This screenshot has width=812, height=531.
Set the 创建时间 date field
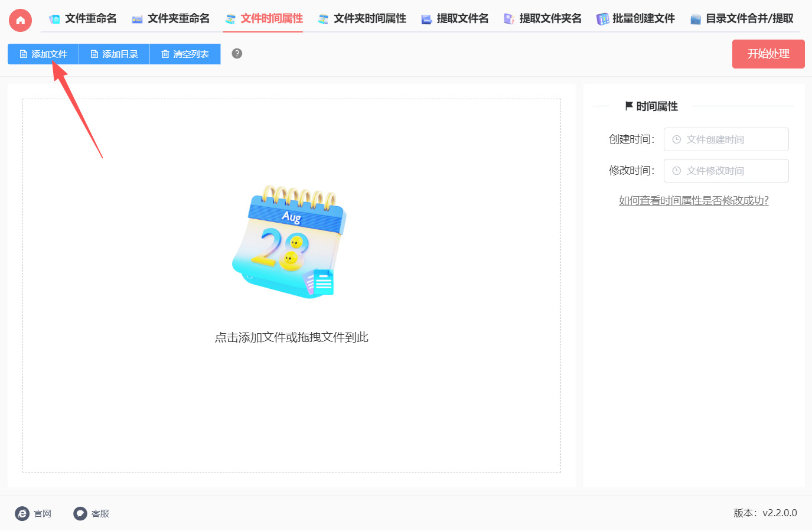tap(726, 139)
